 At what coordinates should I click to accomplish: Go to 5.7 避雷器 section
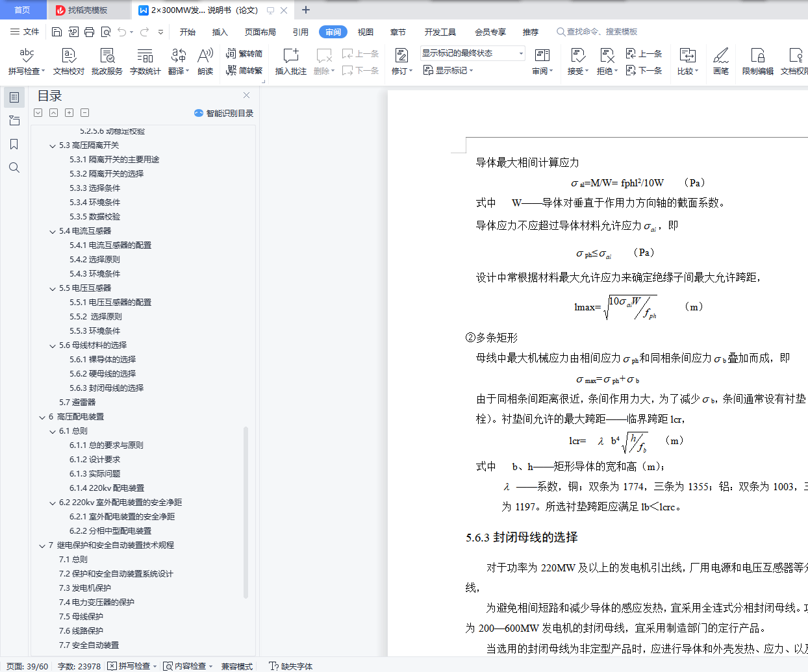point(77,403)
